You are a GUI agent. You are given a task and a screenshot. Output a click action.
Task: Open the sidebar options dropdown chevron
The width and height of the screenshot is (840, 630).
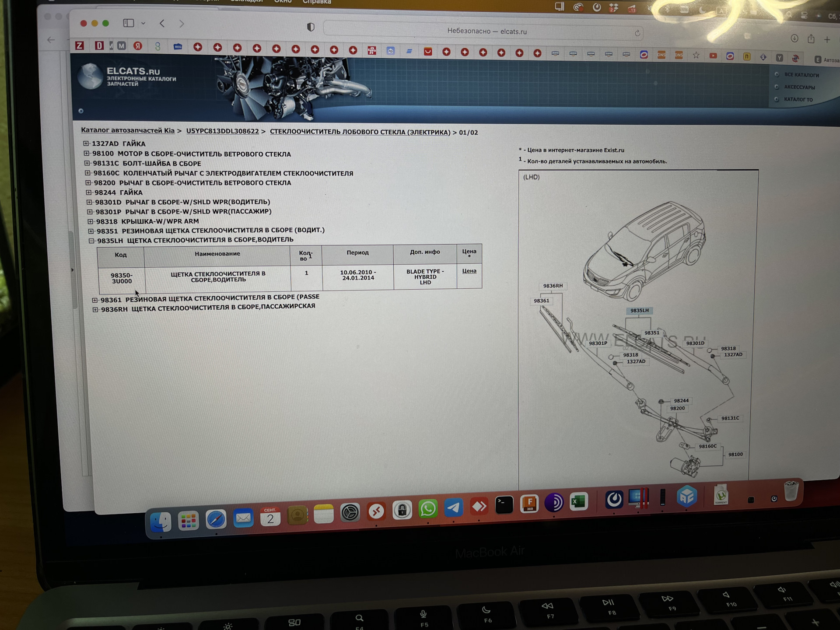click(143, 24)
